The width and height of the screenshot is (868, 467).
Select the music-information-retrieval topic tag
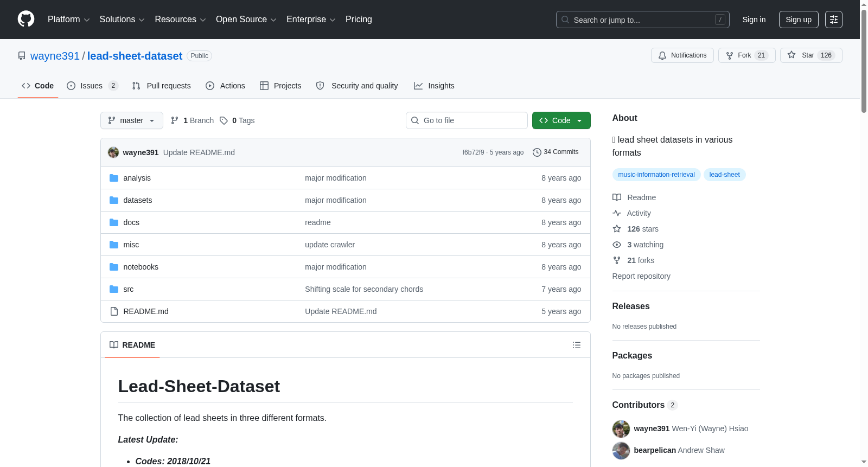click(x=656, y=175)
